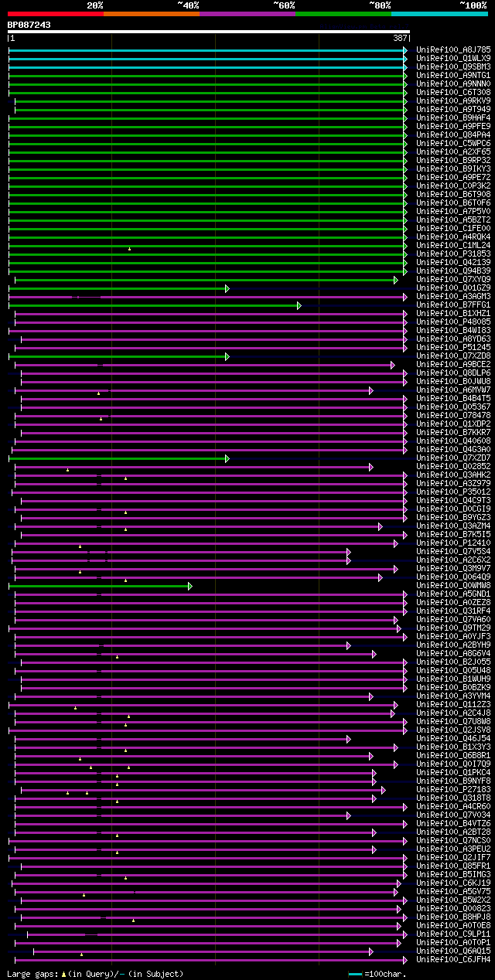Open hit UniRef100_Q1WLX9
The image size is (495, 980).
(453, 58)
